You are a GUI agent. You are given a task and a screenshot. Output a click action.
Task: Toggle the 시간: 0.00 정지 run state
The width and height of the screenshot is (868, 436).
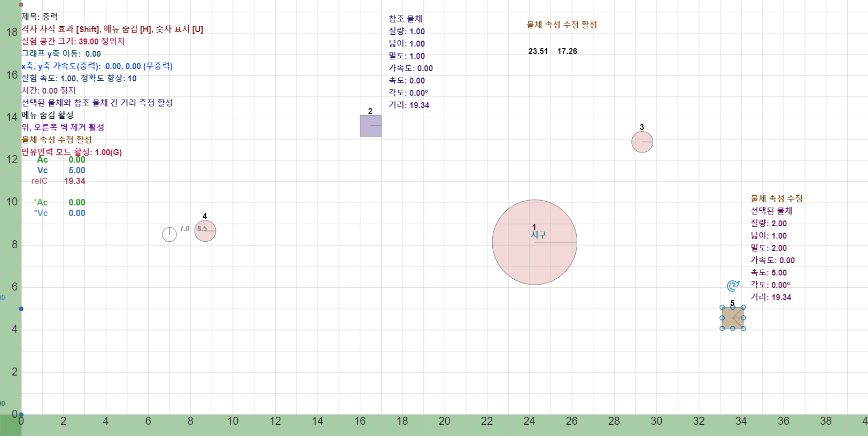pyautogui.click(x=49, y=90)
